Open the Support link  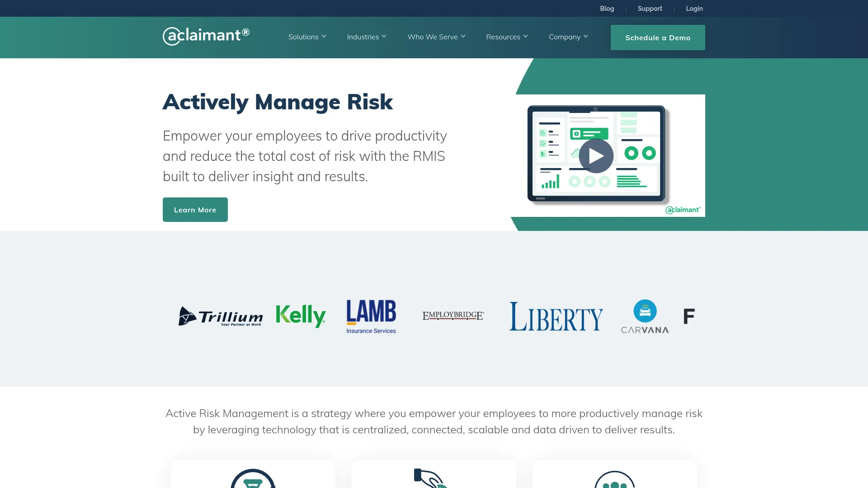[650, 9]
